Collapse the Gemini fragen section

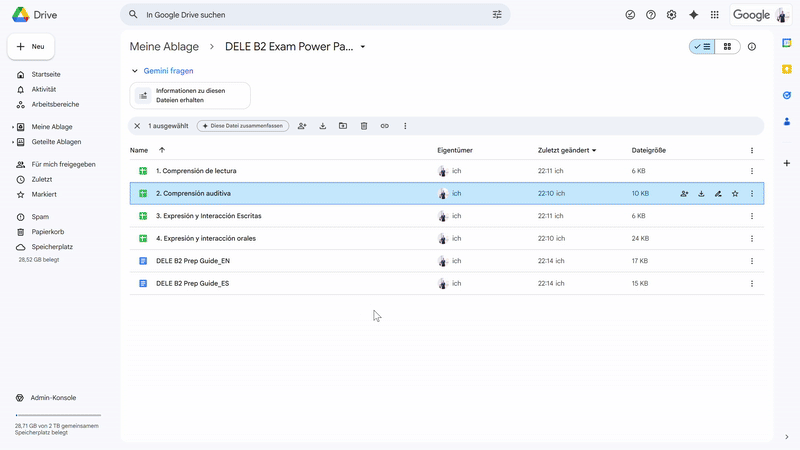[x=135, y=71]
